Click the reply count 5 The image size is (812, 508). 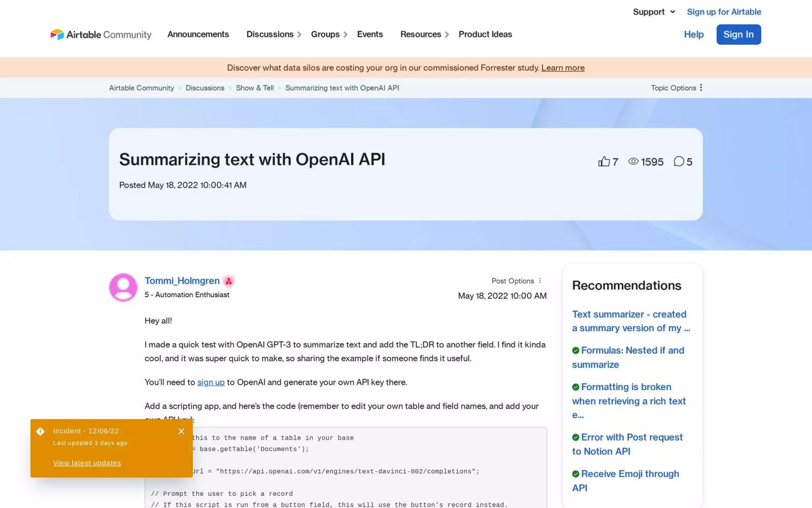click(x=689, y=162)
